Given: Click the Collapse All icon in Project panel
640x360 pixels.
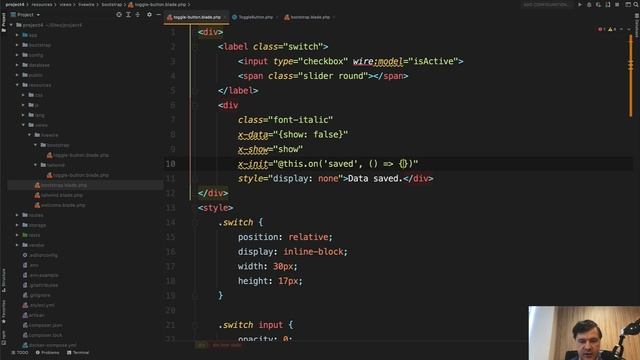Looking at the screenshot, I should click(x=138, y=15).
